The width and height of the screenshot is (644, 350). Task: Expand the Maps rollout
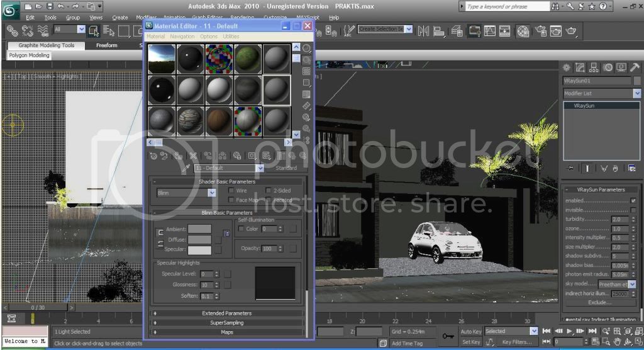tap(226, 332)
